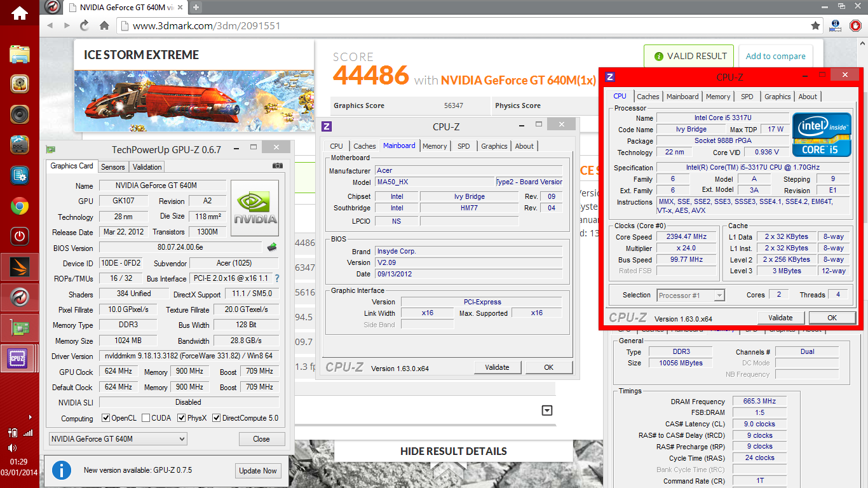The height and width of the screenshot is (488, 868).
Task: Open the SPD tab in the front CPU-Z window
Action: 747,97
